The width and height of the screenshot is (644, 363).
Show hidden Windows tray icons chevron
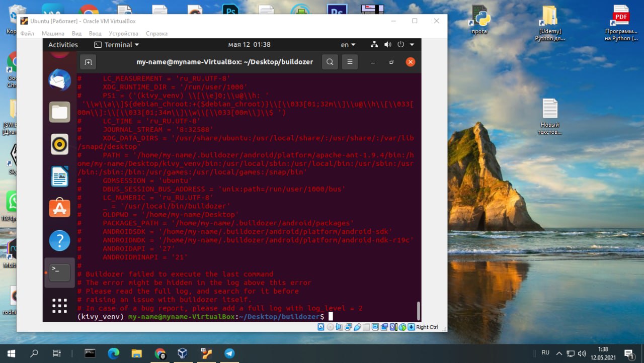click(x=558, y=353)
